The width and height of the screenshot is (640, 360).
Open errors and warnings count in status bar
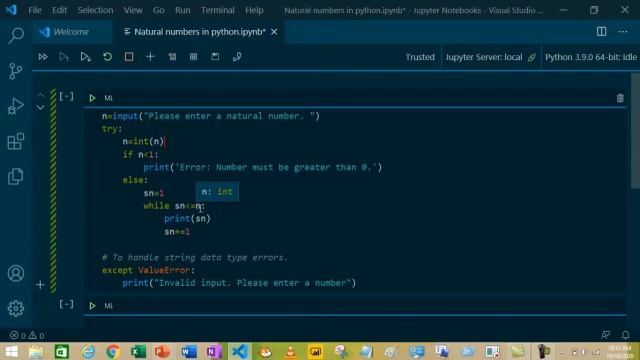[27, 336]
